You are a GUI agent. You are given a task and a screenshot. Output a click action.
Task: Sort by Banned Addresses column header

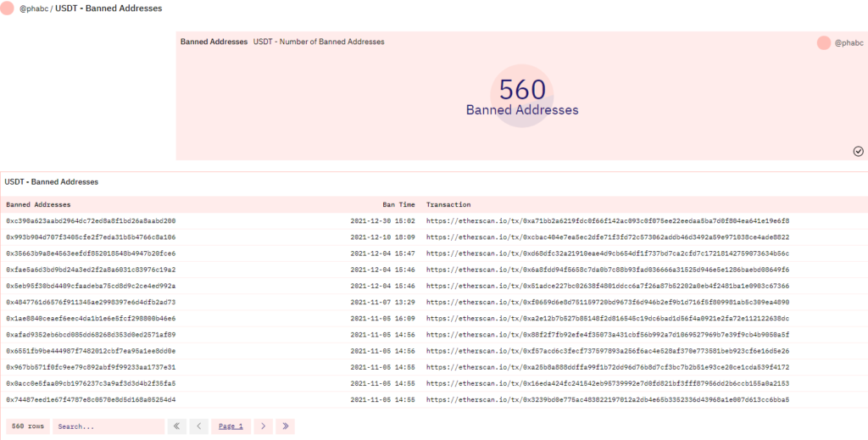(x=39, y=204)
